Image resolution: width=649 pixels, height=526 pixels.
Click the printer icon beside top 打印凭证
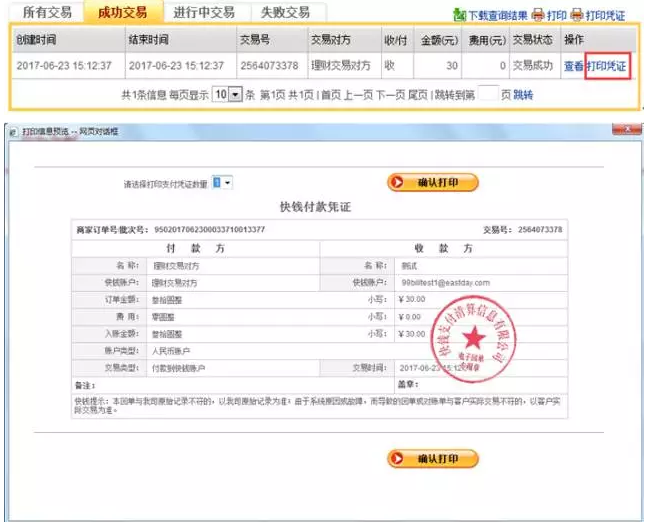(577, 15)
